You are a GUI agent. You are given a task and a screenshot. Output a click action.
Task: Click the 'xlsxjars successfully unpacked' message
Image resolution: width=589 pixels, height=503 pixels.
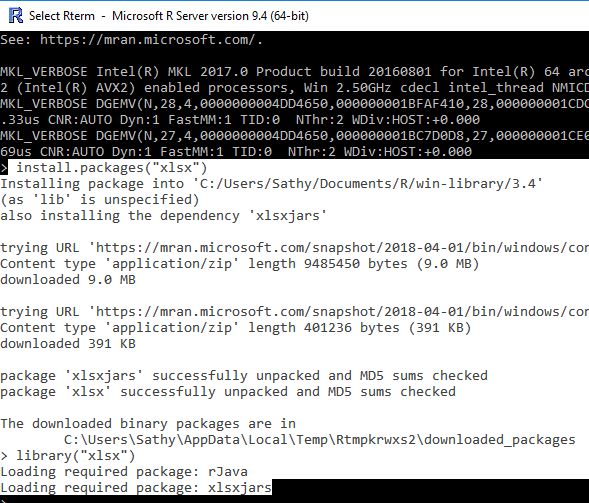coord(244,375)
